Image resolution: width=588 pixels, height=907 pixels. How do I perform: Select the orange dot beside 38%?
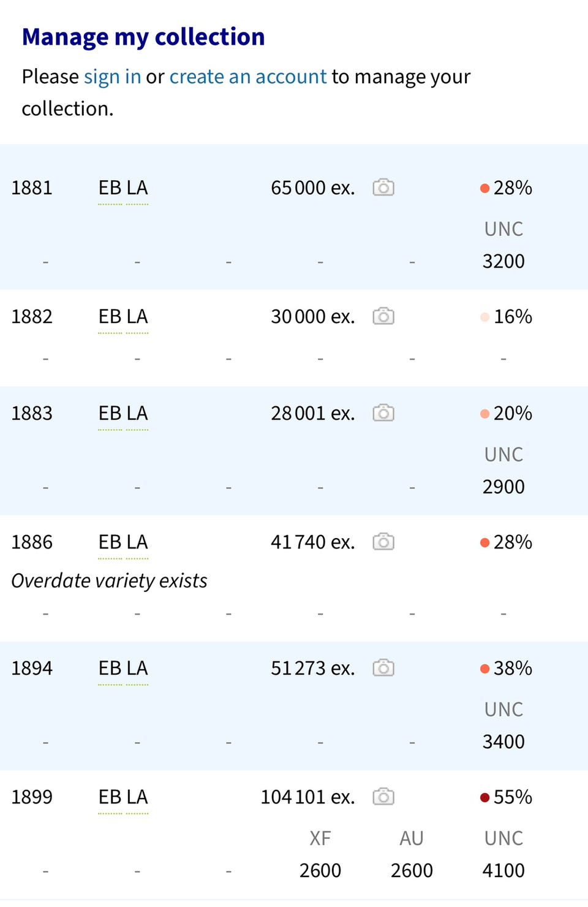[x=484, y=668]
